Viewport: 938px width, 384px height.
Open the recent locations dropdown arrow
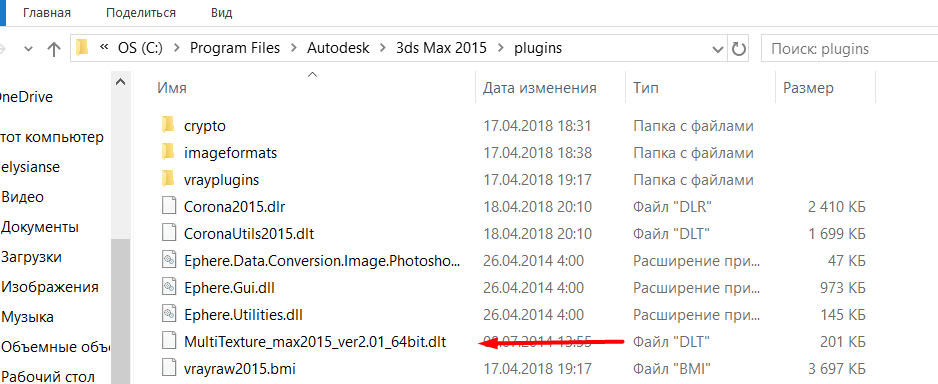click(x=29, y=49)
